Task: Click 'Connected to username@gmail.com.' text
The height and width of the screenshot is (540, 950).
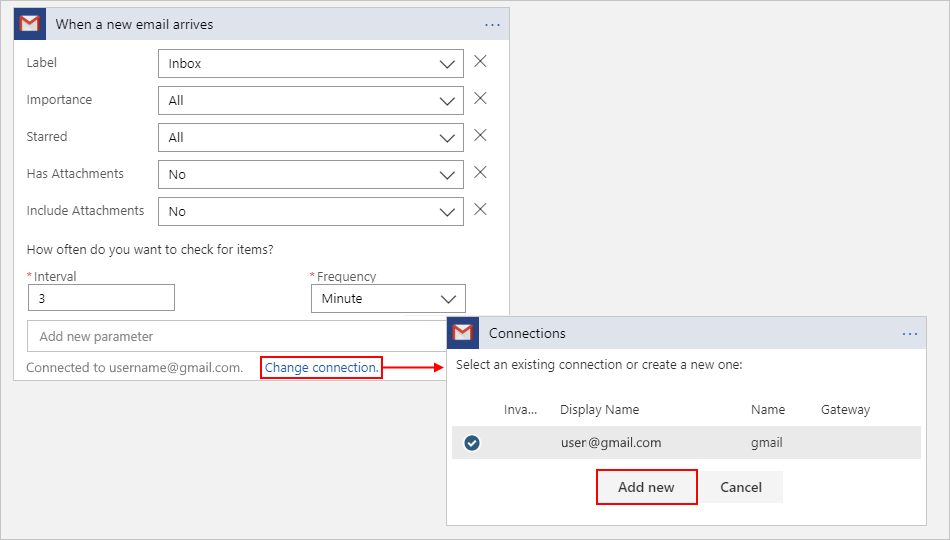Action: point(135,368)
